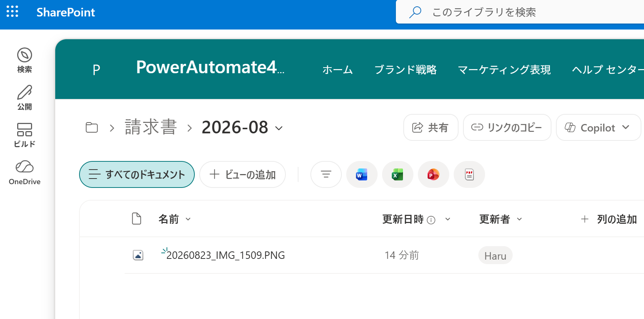The width and height of the screenshot is (644, 319).
Task: Click the image file icon for 20260823_IMG_1509.PNG
Action: [x=138, y=255]
